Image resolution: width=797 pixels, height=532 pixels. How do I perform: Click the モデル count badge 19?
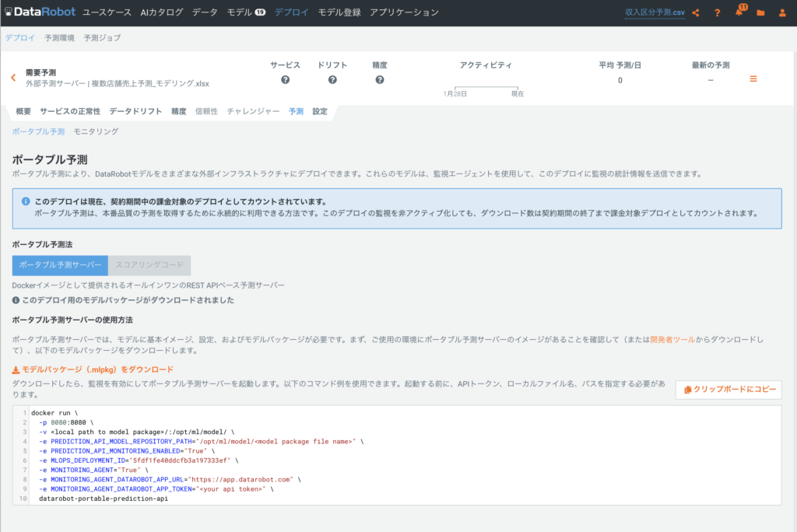260,12
